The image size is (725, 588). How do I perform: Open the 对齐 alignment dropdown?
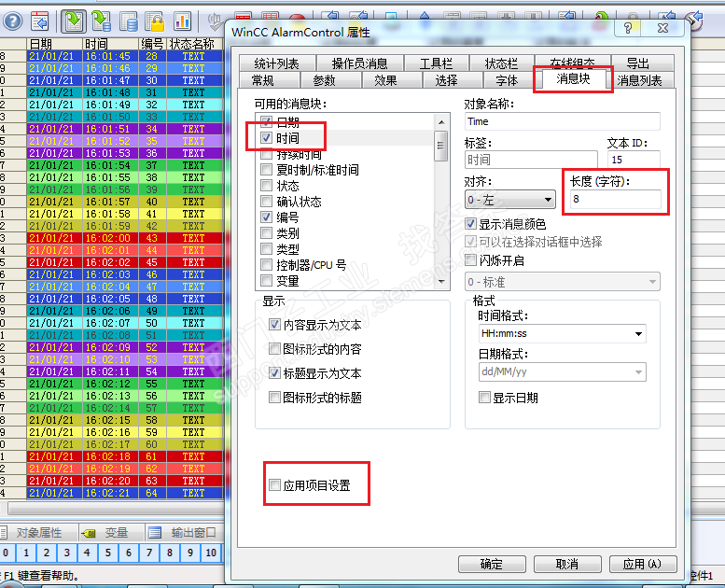tap(510, 200)
